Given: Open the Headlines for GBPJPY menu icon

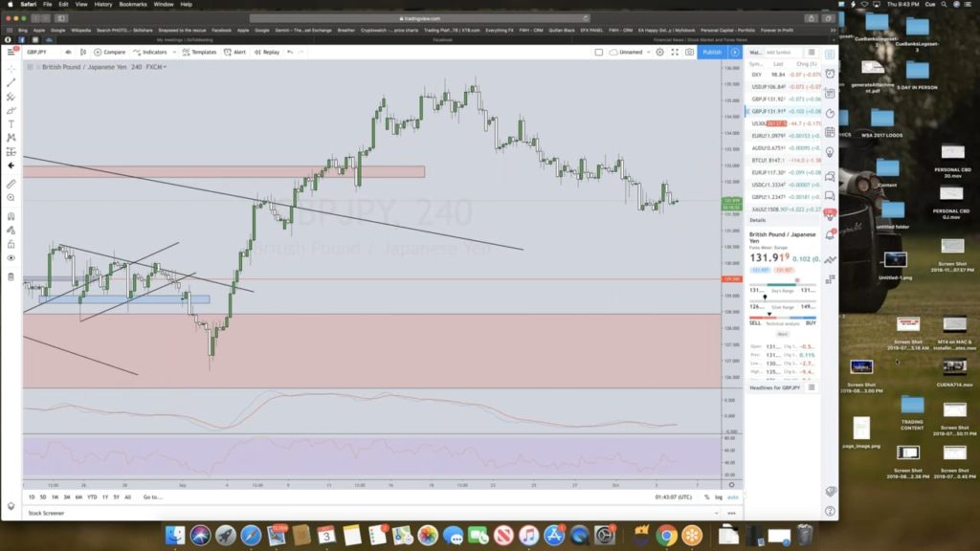Looking at the screenshot, I should pos(812,387).
